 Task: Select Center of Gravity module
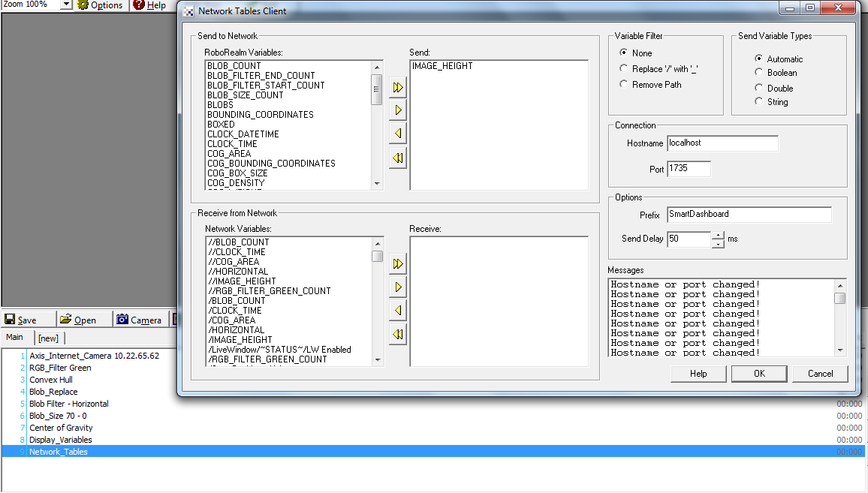point(61,428)
